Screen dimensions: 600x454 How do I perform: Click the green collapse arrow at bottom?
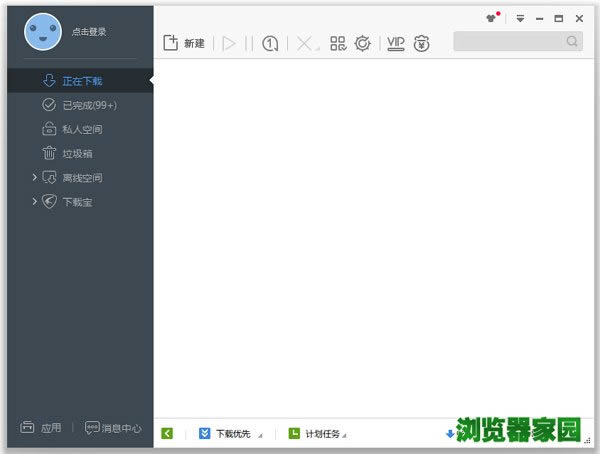[167, 433]
